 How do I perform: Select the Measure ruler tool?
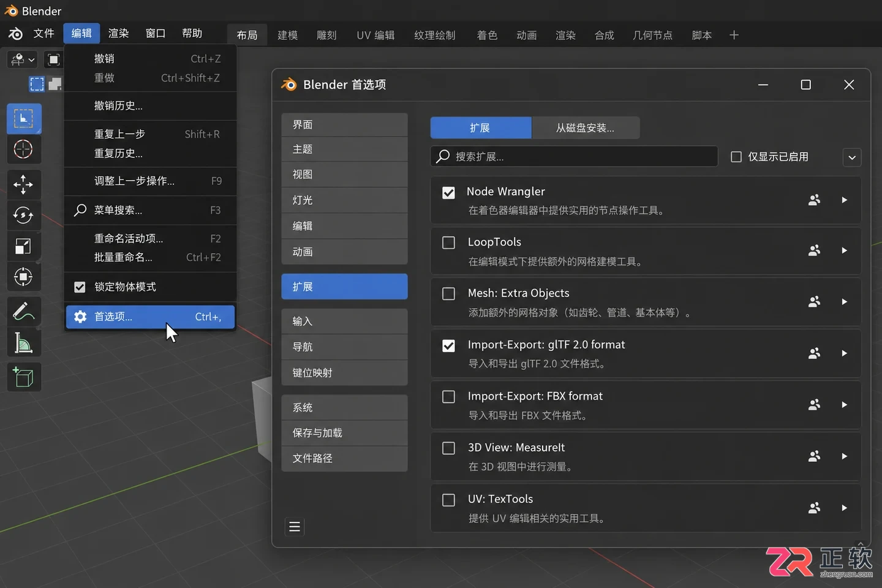[24, 343]
